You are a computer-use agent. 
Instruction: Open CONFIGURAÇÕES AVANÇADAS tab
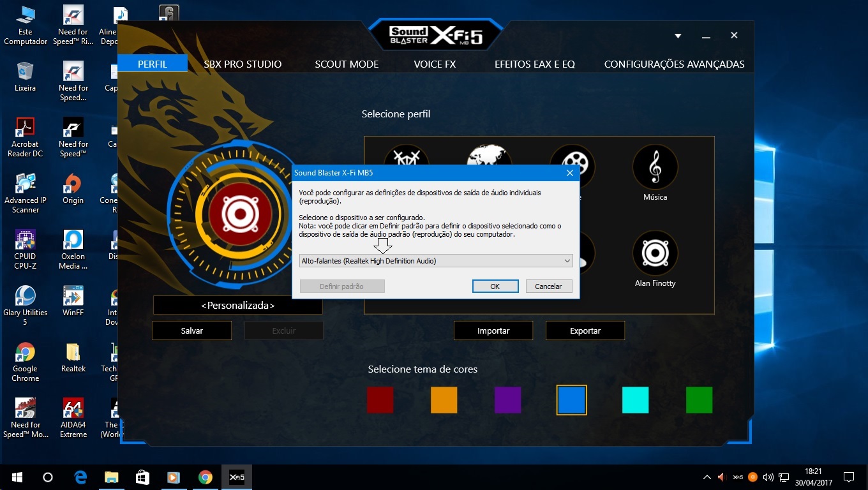(675, 64)
